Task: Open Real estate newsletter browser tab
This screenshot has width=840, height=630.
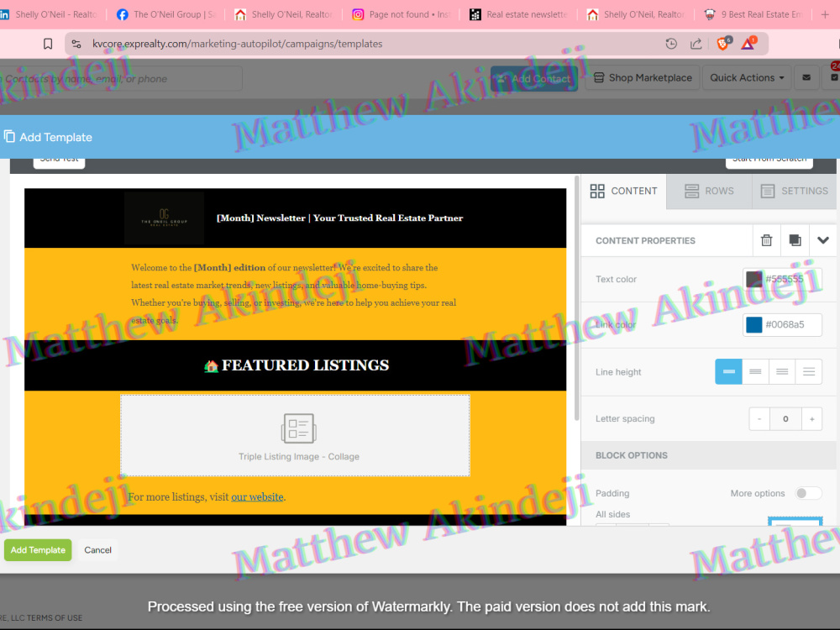Action: pos(519,14)
